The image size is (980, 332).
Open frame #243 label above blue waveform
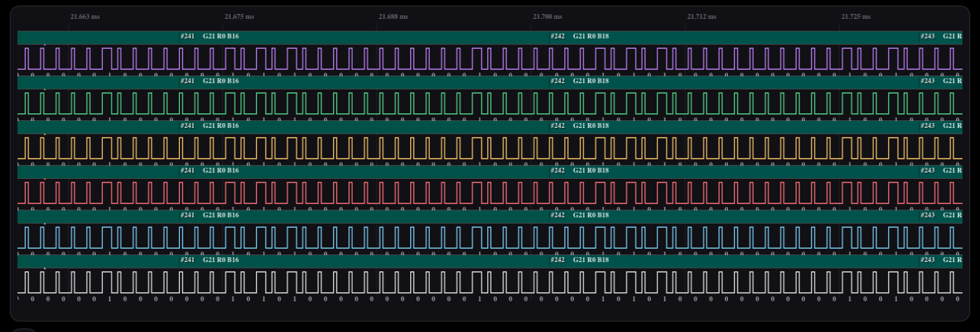(x=941, y=215)
